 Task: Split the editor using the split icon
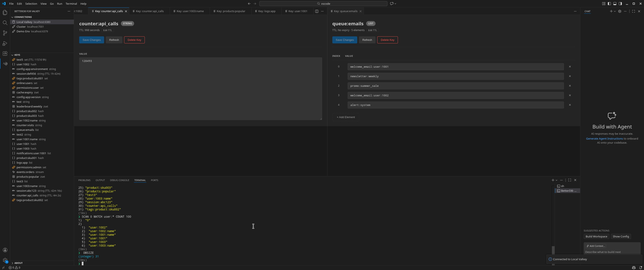tap(317, 11)
